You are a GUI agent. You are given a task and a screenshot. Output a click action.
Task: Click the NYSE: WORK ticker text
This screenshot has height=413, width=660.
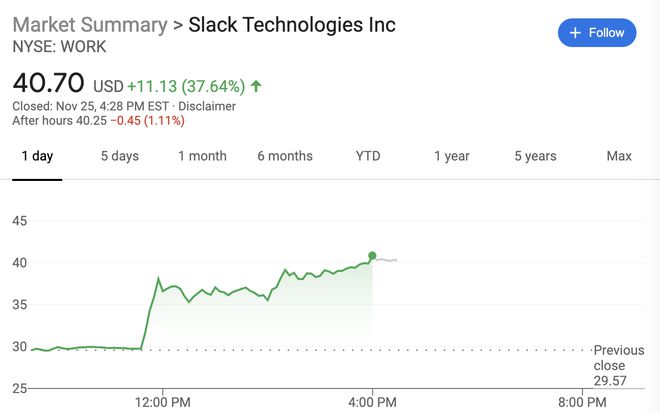(x=59, y=47)
